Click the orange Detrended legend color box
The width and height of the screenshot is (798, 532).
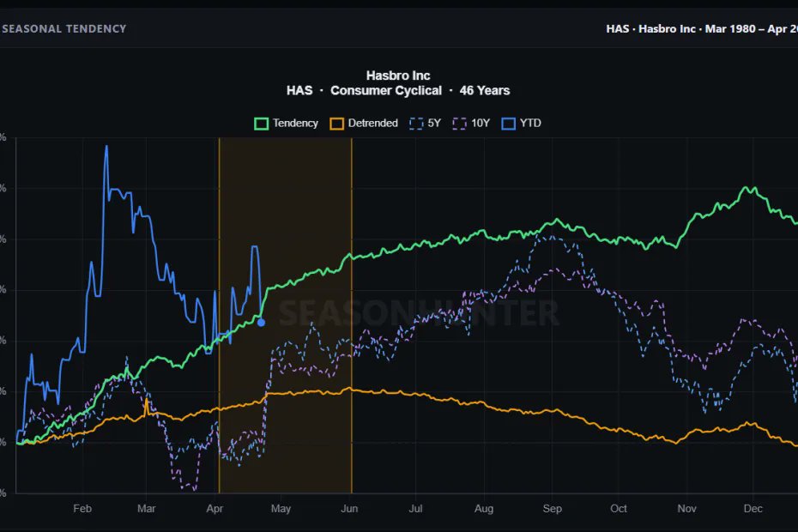tap(337, 124)
